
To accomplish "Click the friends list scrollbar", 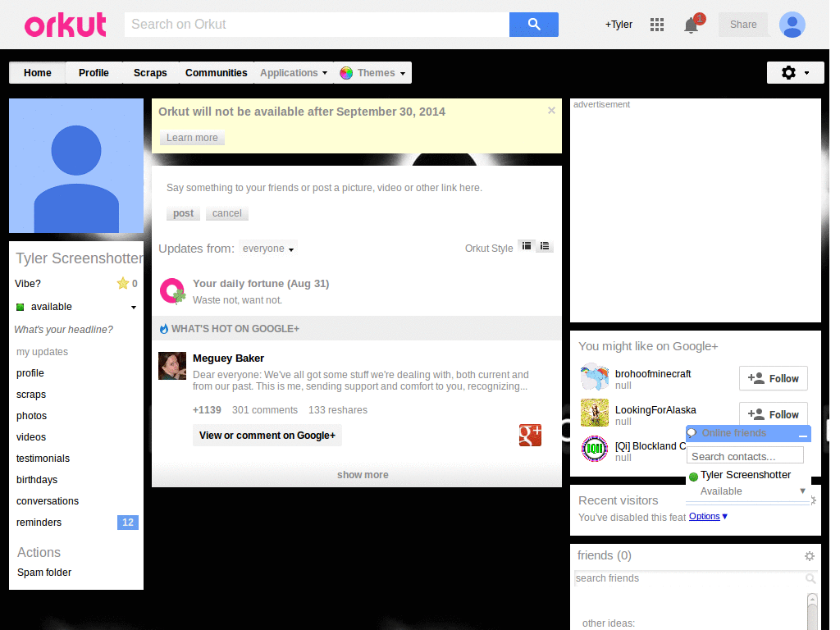I will [812, 611].
